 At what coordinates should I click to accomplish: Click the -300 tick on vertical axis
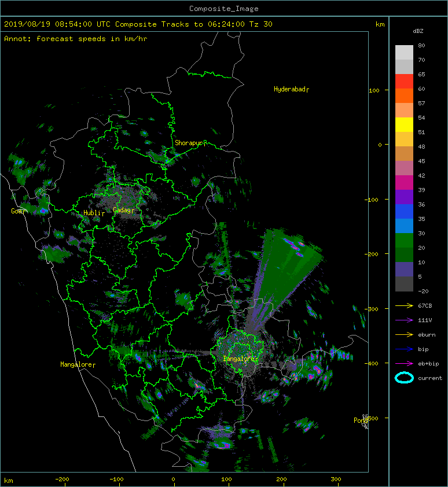[372, 309]
